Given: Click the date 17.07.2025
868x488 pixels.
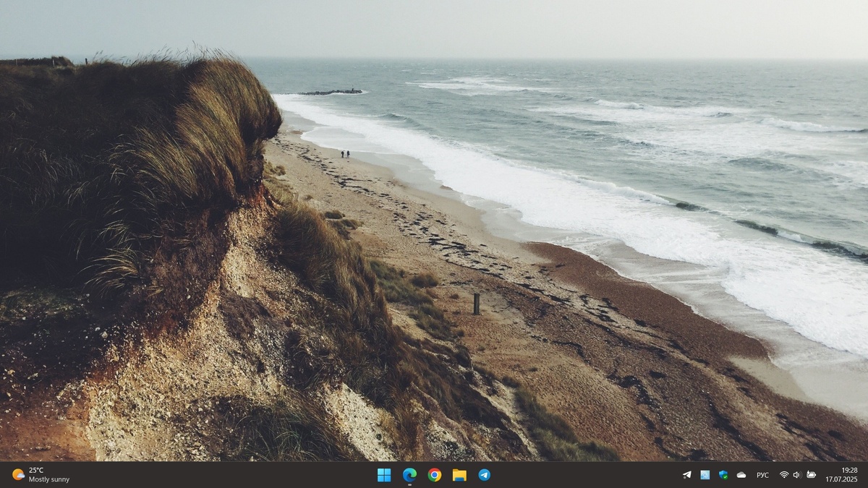Looking at the screenshot, I should click(x=842, y=479).
